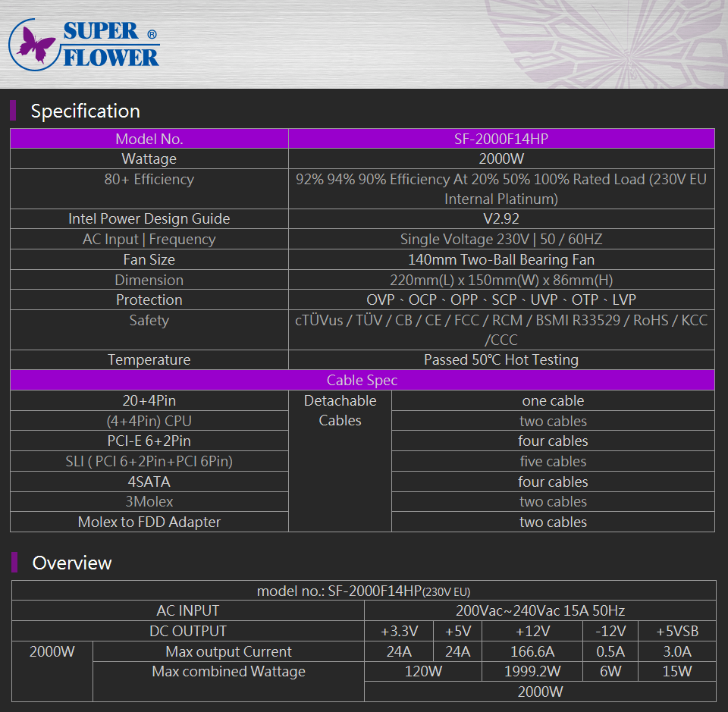Viewport: 728px width, 712px height.
Task: Click '200Vac~240Vac 15A 50Hz' value
Action: pyautogui.click(x=540, y=611)
